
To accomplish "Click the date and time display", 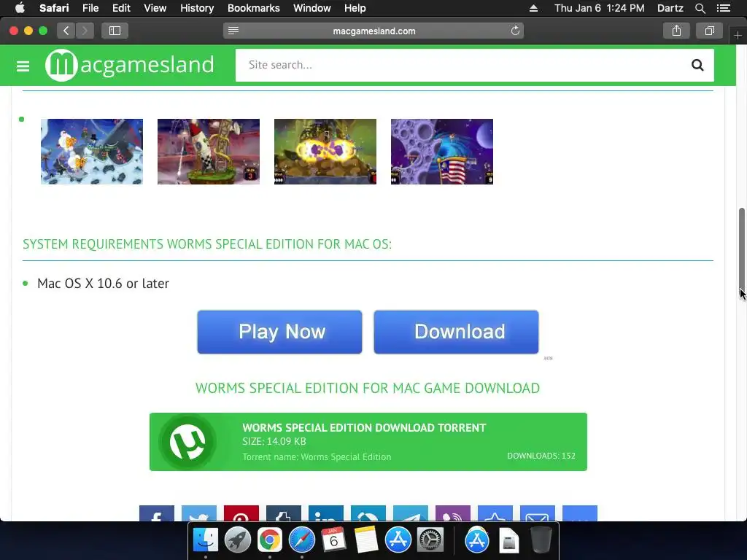I will click(x=599, y=8).
